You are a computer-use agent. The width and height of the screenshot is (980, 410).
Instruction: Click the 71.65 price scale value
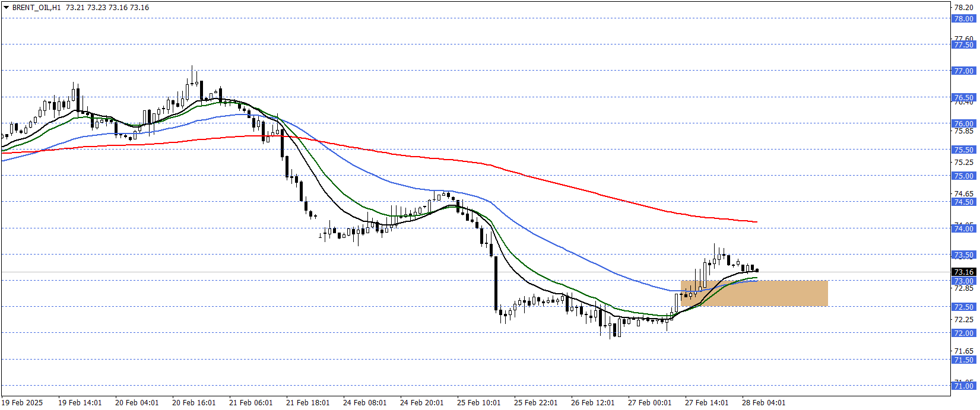click(964, 351)
